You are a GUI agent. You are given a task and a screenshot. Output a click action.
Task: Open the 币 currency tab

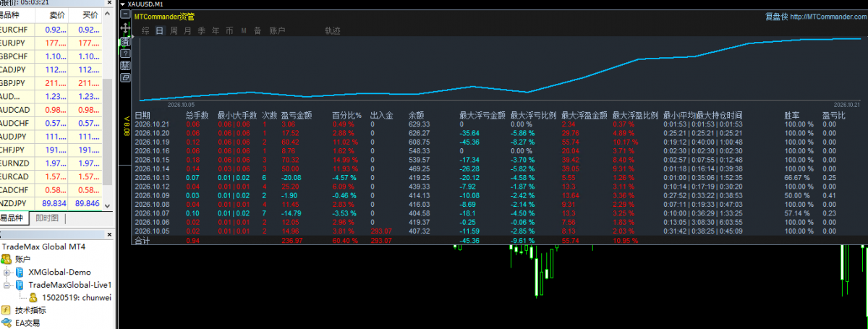(229, 30)
